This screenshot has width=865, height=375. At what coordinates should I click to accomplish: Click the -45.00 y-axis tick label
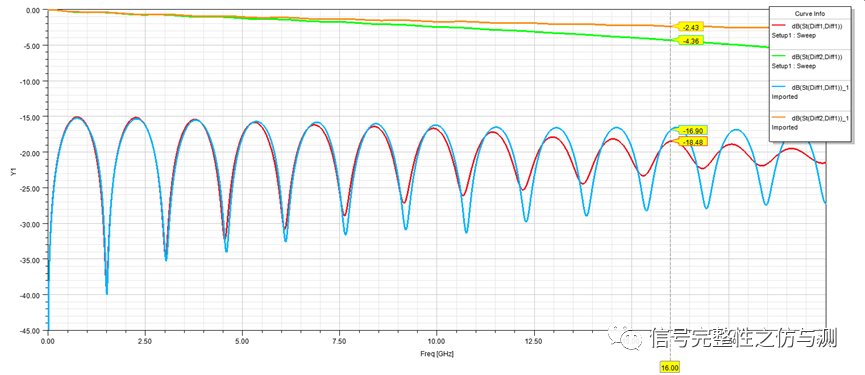tap(30, 330)
